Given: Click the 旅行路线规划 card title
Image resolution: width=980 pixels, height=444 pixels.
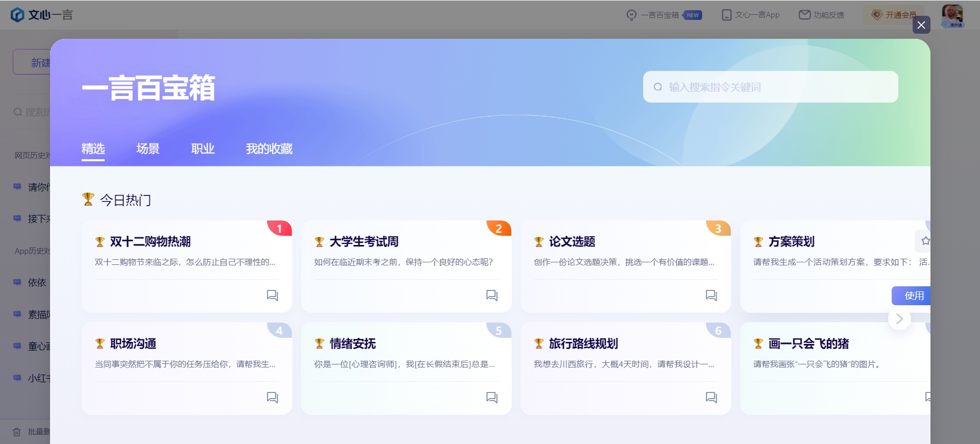Looking at the screenshot, I should pos(583,343).
